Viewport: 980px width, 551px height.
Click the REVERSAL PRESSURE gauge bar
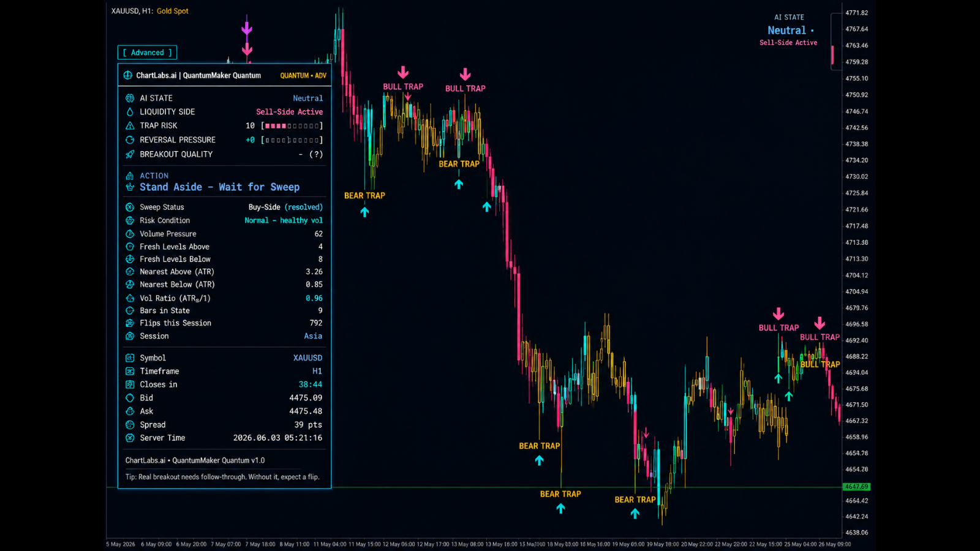pyautogui.click(x=292, y=140)
